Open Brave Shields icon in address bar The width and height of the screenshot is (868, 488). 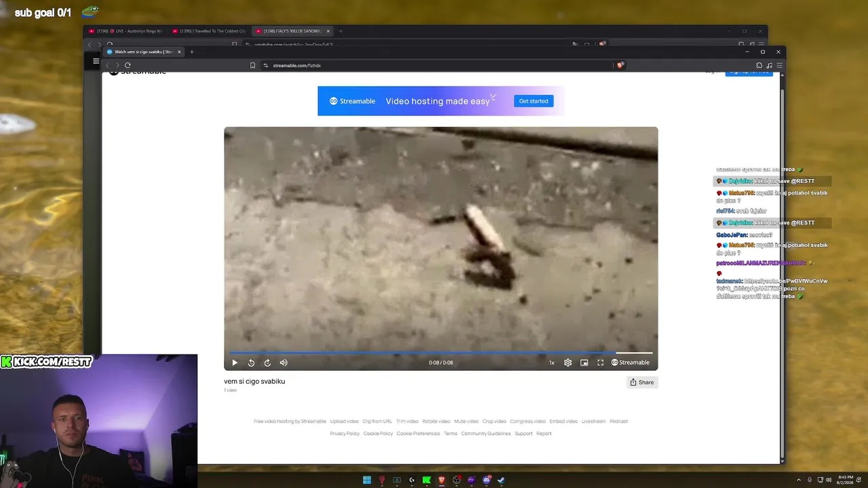[620, 65]
